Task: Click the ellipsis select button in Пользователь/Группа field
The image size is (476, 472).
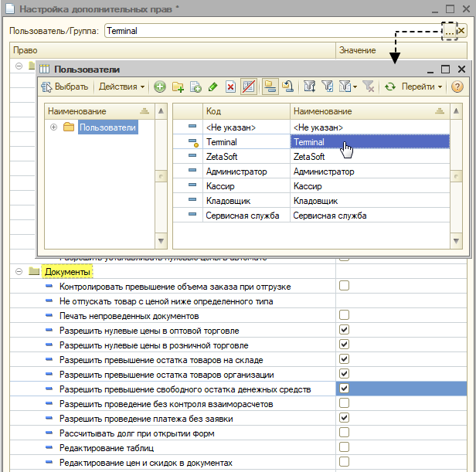Action: [x=449, y=31]
